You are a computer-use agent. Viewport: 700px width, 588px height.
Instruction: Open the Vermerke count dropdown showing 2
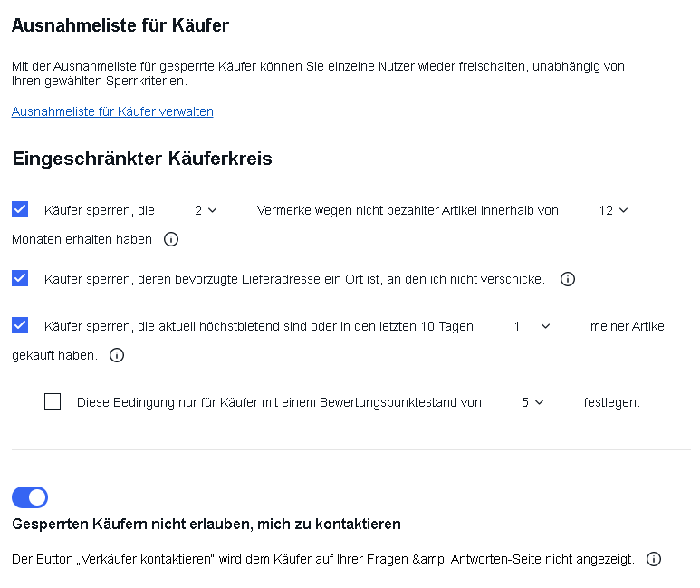pyautogui.click(x=206, y=210)
